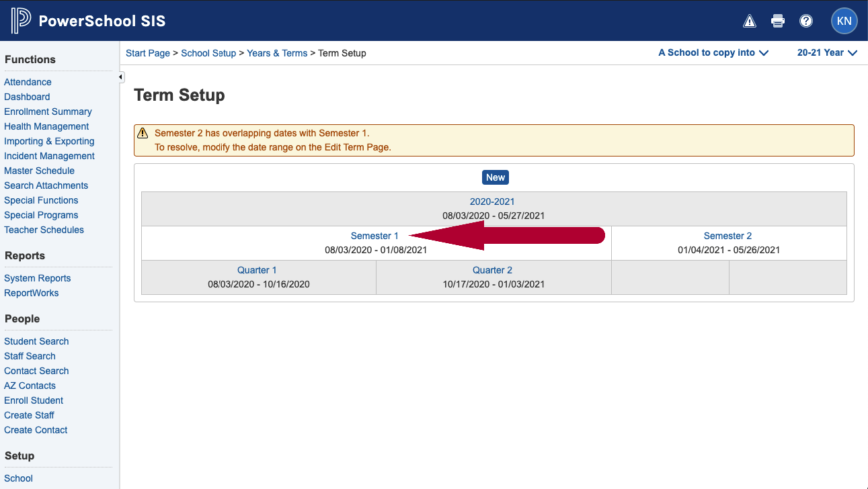The height and width of the screenshot is (489, 868).
Task: Open Staff Search link
Action: pyautogui.click(x=30, y=356)
